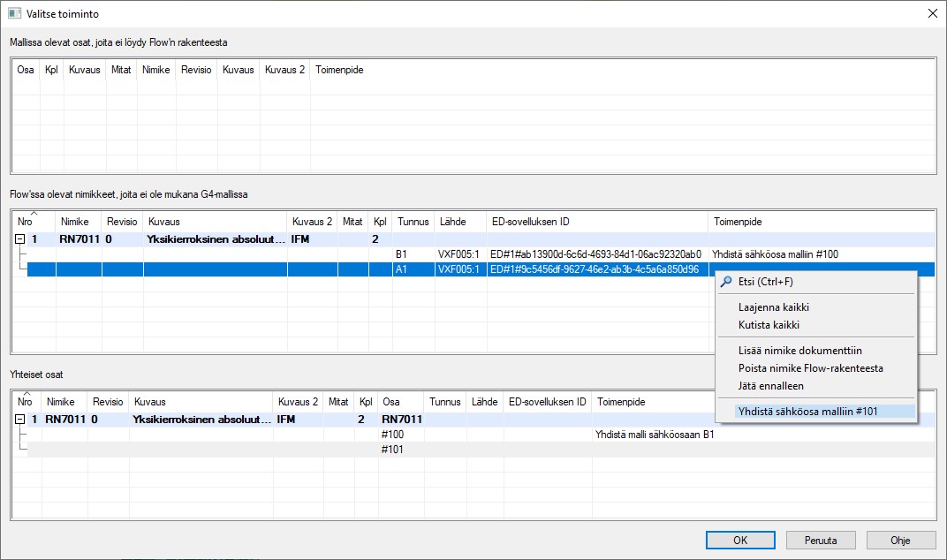Collapse the RN7011 row in the Flow list
Viewport: 947px width, 560px height.
tap(20, 238)
